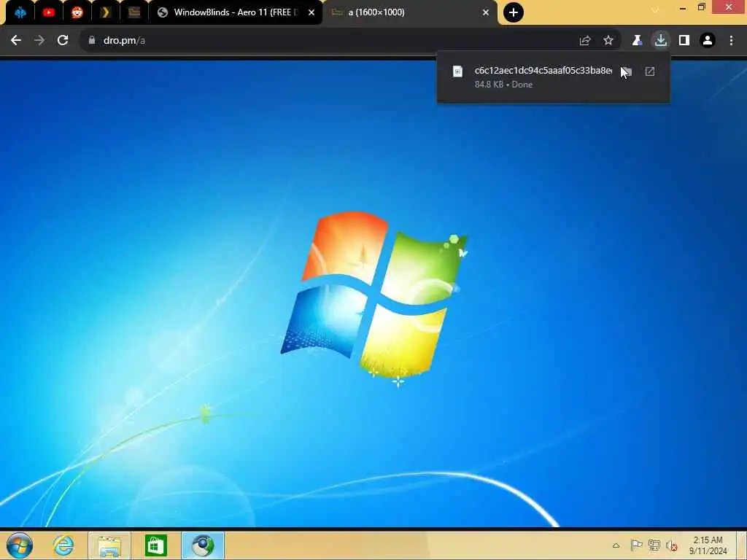This screenshot has width=747, height=560.
Task: Open the downloaded c6c12aec1dc94c5aaaf05c33ba8e file
Action: pos(543,71)
